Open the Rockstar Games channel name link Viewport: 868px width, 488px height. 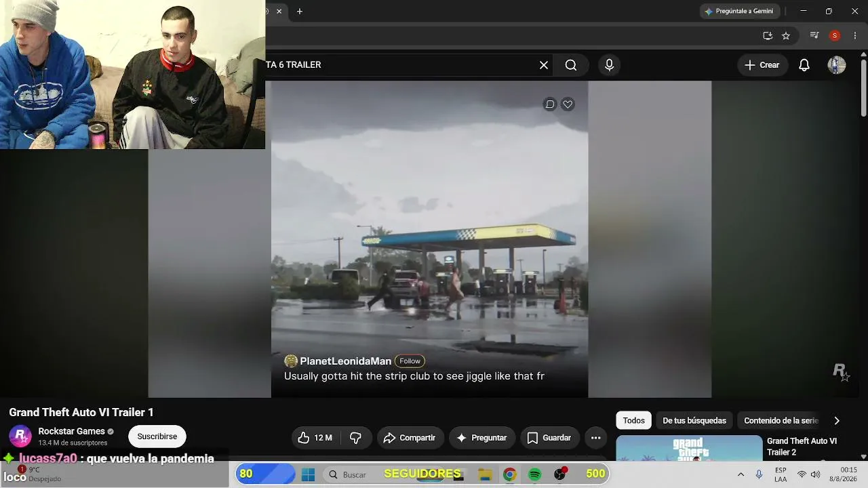click(71, 431)
